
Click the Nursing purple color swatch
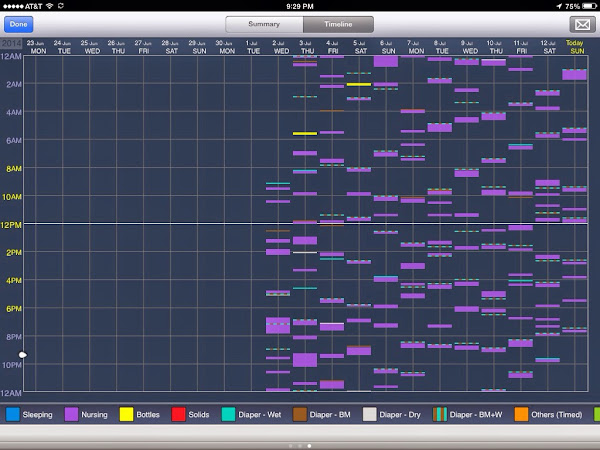[x=71, y=414]
